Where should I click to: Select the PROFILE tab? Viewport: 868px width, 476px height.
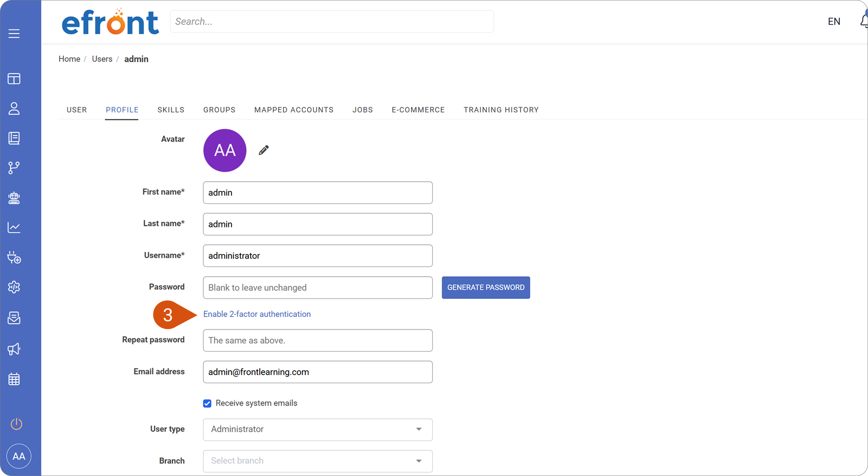[122, 110]
